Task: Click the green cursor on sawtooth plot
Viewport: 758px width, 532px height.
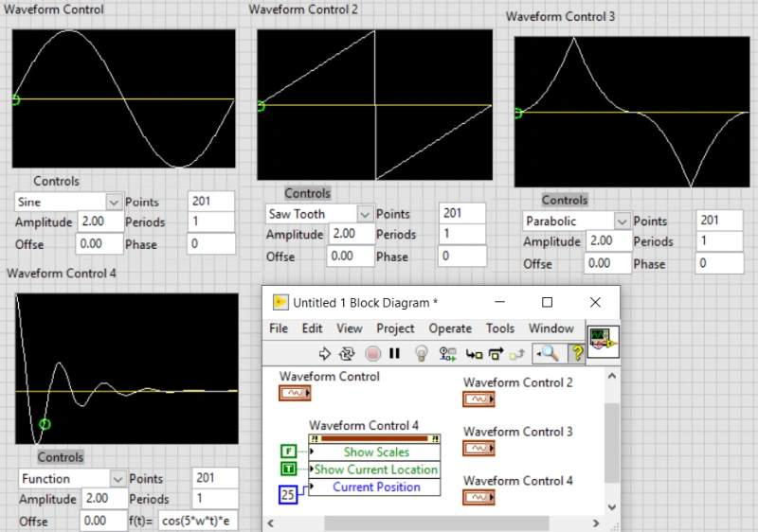Action: point(261,106)
